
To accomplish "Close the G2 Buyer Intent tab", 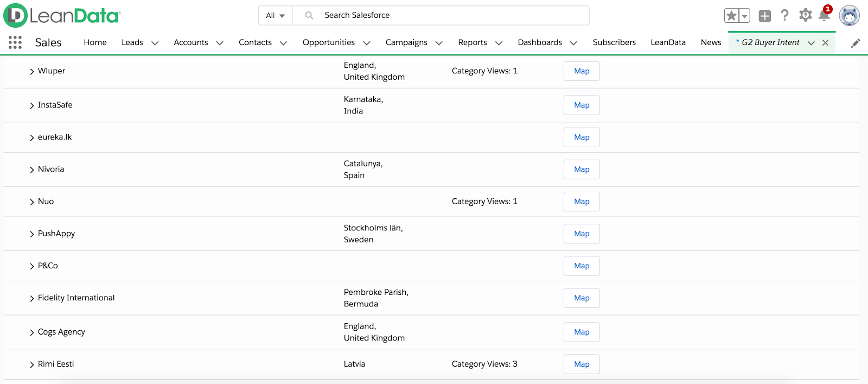I will click(825, 42).
